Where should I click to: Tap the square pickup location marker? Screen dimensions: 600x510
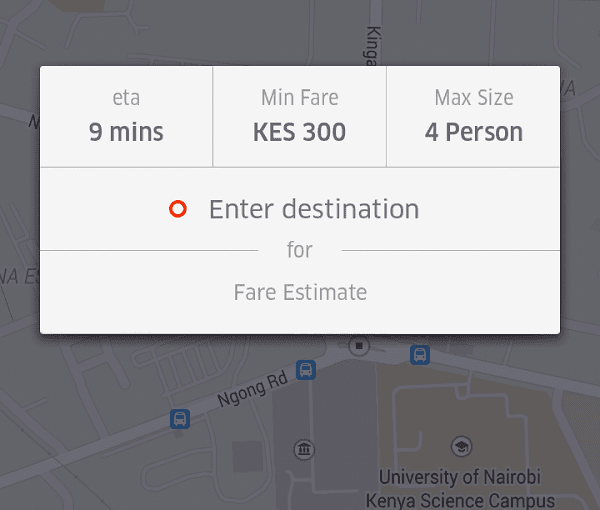tap(359, 346)
